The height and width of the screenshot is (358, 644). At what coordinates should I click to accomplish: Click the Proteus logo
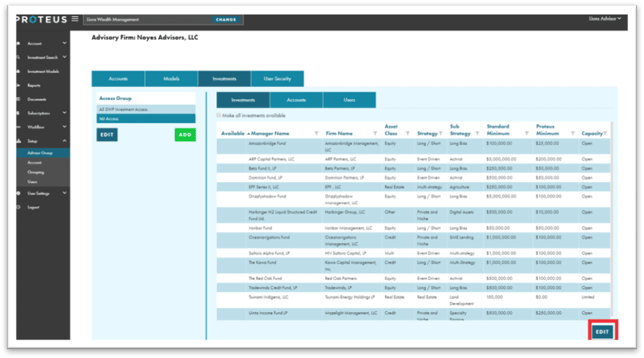(41, 19)
